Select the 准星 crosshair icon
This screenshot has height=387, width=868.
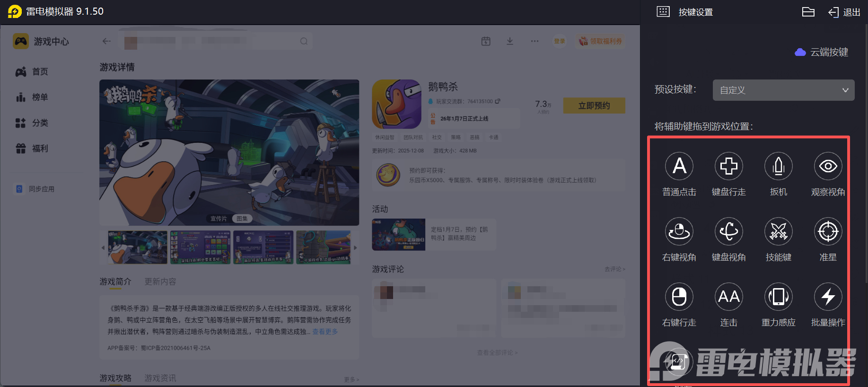point(828,231)
